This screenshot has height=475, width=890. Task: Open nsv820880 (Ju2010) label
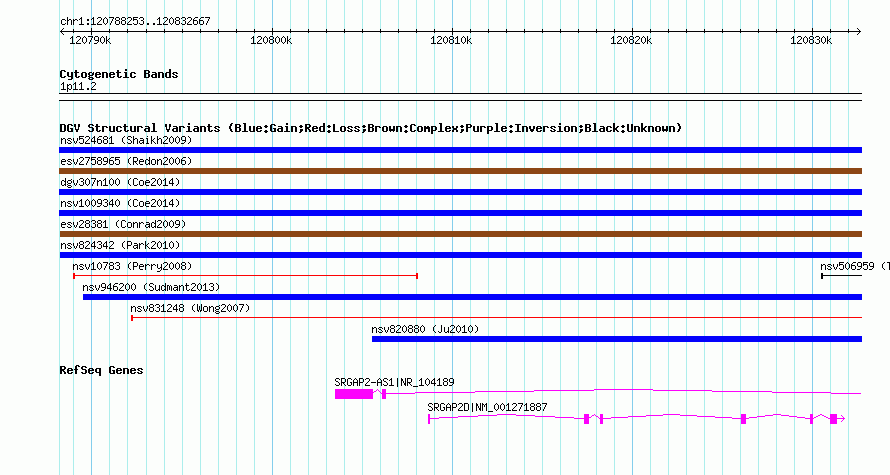pyautogui.click(x=425, y=329)
